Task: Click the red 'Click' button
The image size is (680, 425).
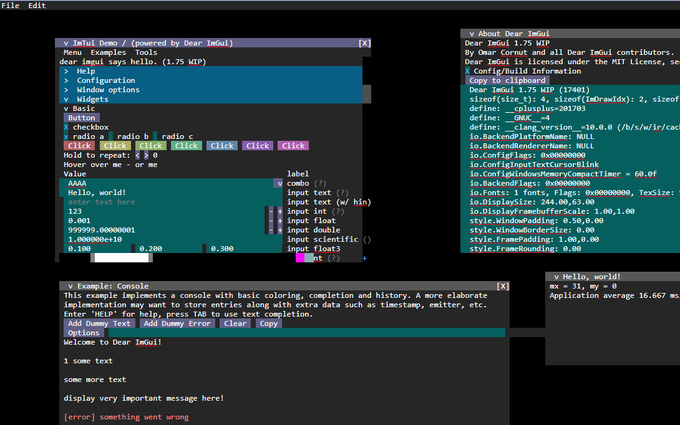Action: pyautogui.click(x=79, y=146)
